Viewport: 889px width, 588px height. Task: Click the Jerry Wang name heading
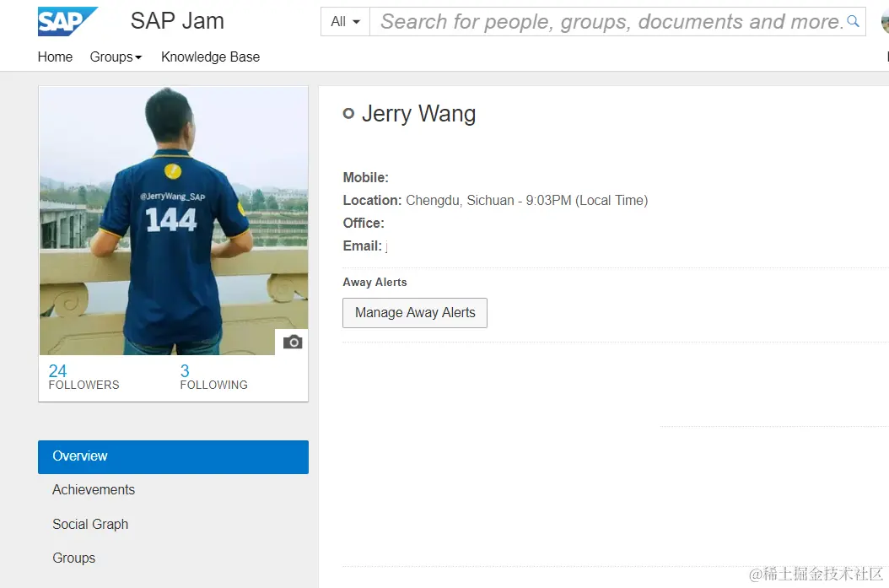[x=418, y=114]
